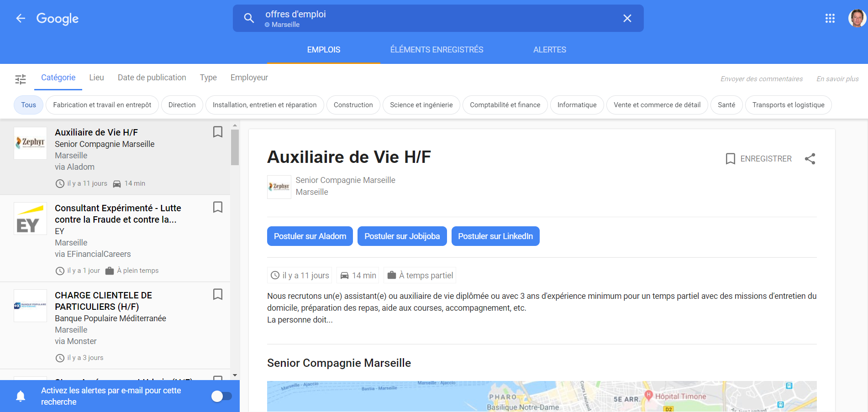Click the ENREGISTRER save button
The image size is (868, 412).
coord(759,159)
